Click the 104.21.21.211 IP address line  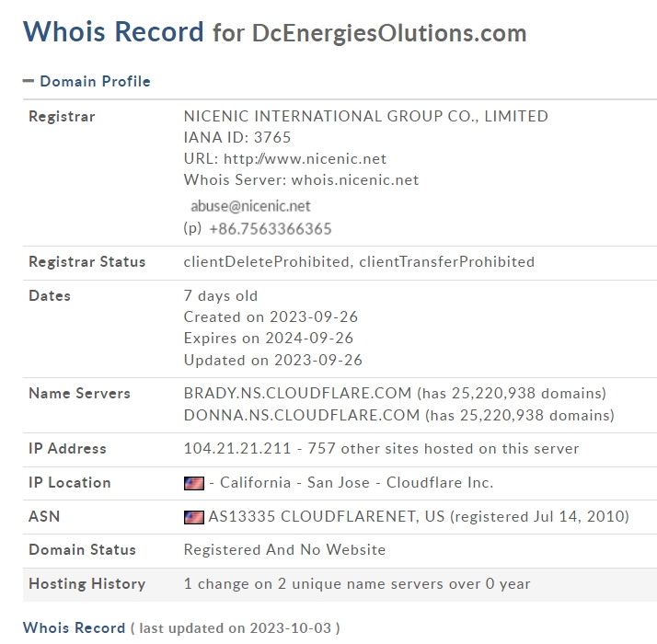click(381, 448)
